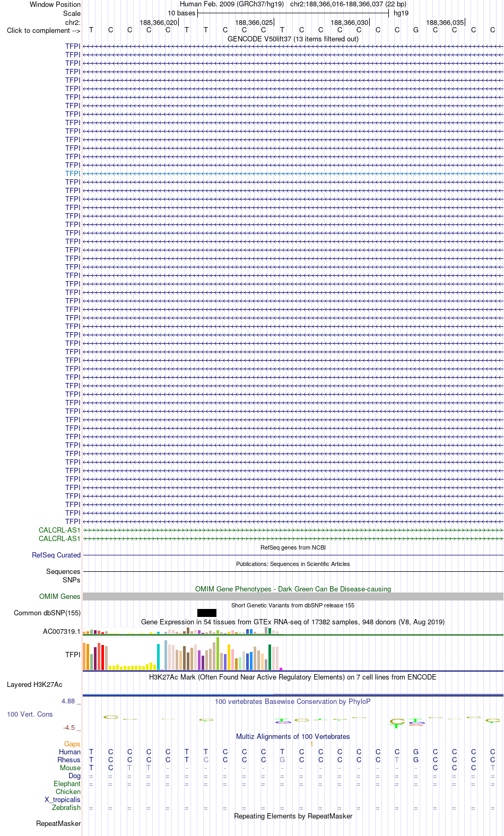Click the single G base in reference sequence row
This screenshot has width=504, height=836.
[x=416, y=30]
